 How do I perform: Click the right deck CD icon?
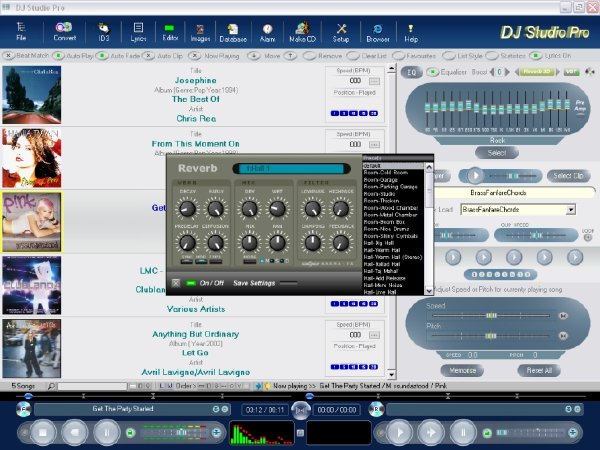pos(376,409)
